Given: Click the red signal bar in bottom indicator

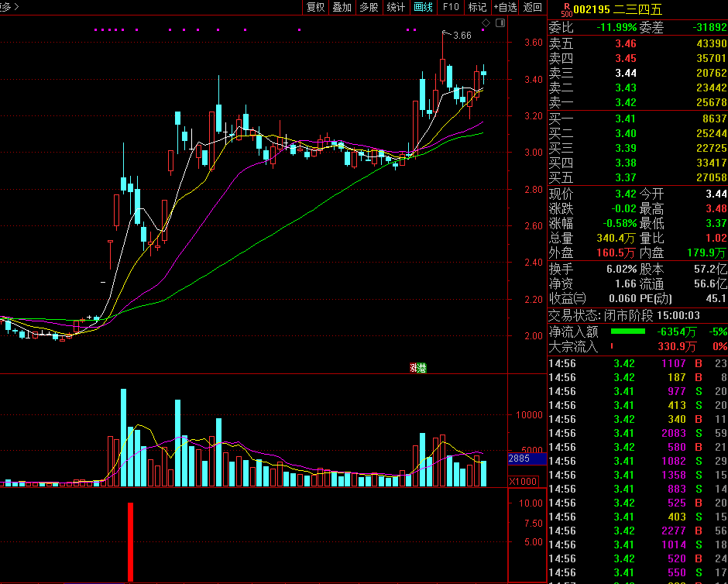Looking at the screenshot, I should pyautogui.click(x=130, y=541).
